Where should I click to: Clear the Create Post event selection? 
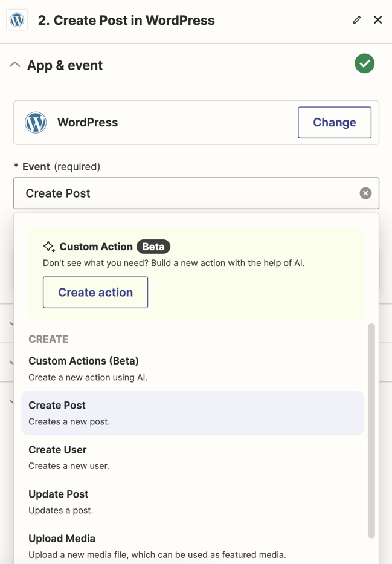(x=365, y=193)
